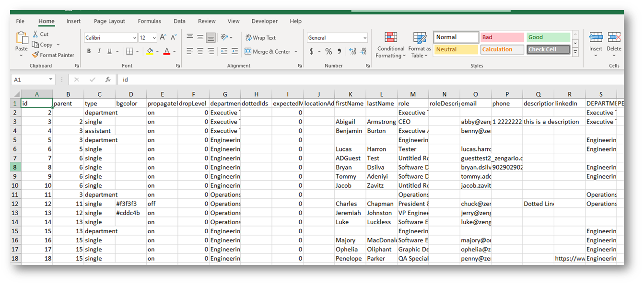Click the Format Painter brush icon
Viewport: 644px width, 285px height.
[35, 55]
